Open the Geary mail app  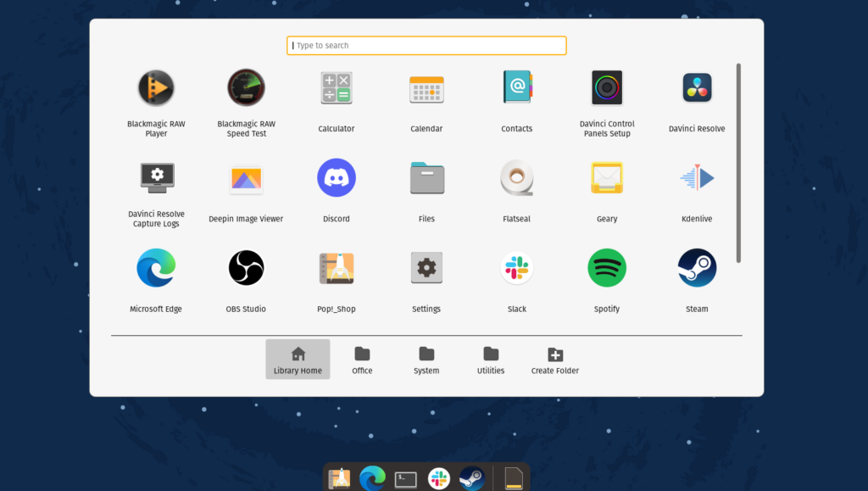coord(607,178)
